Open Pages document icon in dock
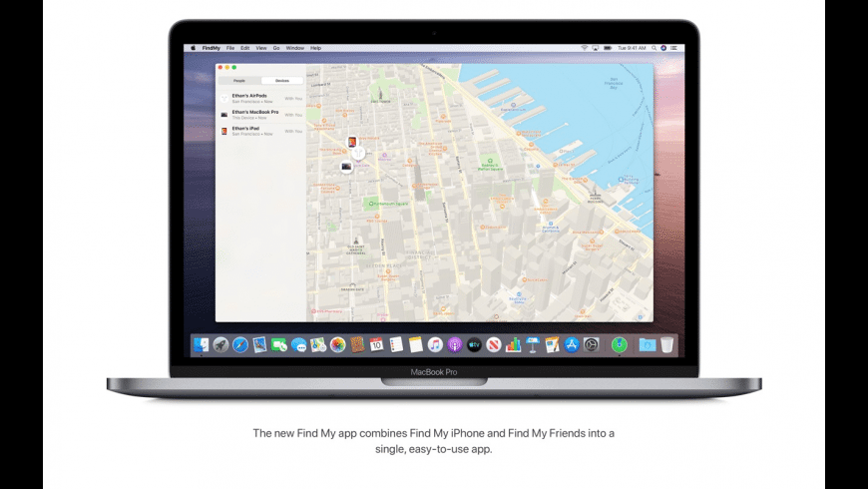 coord(552,345)
